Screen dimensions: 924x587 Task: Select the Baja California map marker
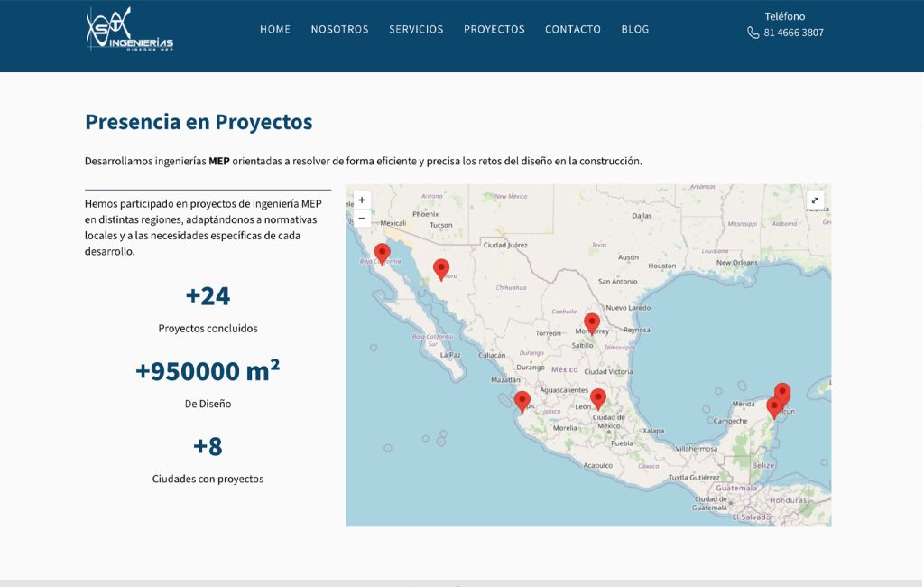(383, 255)
